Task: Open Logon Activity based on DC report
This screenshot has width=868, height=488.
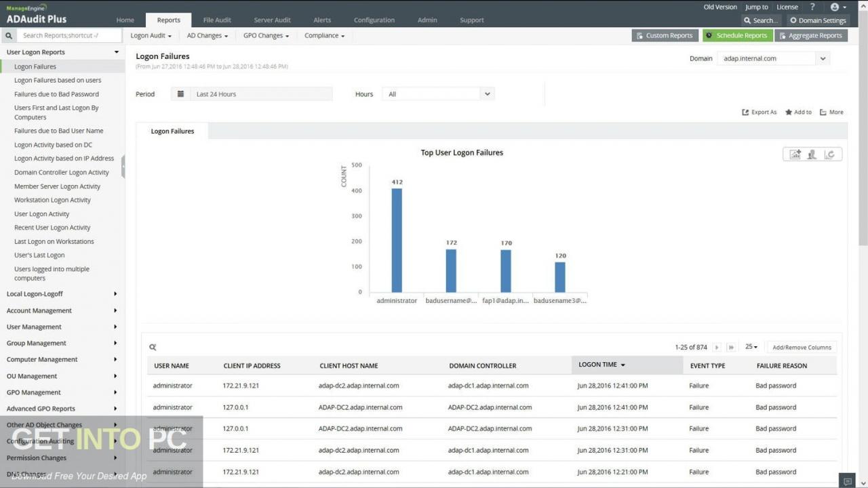Action: pyautogui.click(x=53, y=145)
